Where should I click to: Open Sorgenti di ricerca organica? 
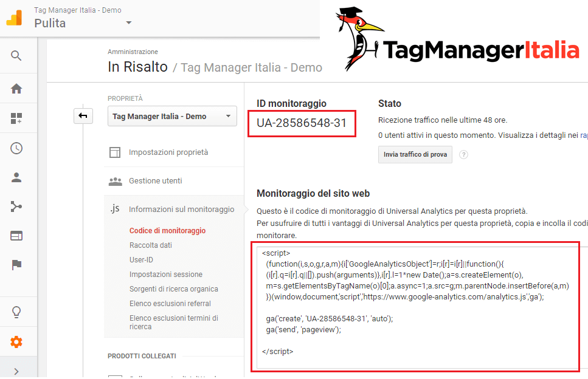pos(174,289)
